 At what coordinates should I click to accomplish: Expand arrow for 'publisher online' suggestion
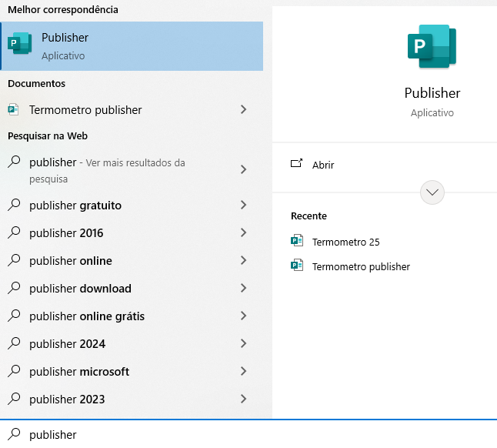coord(243,260)
